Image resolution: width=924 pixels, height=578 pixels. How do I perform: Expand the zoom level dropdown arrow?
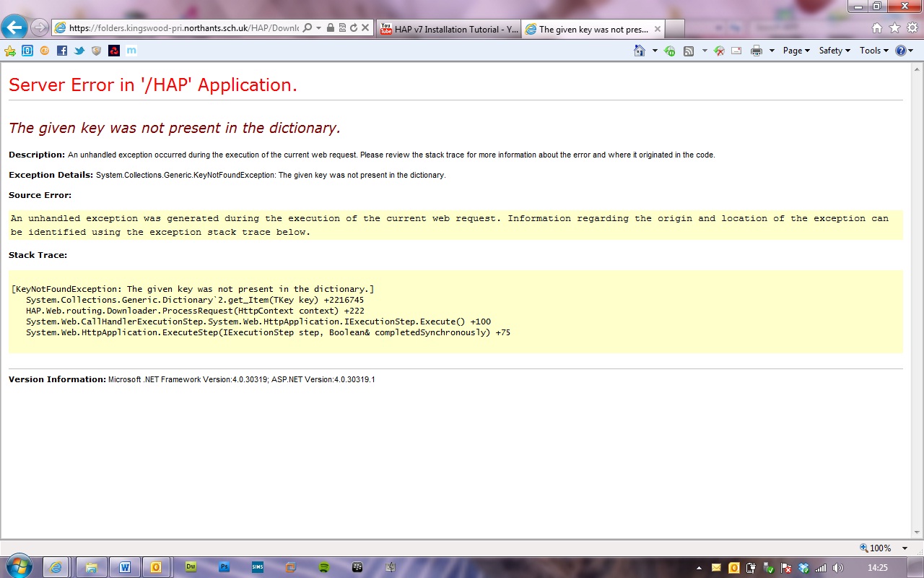[905, 548]
